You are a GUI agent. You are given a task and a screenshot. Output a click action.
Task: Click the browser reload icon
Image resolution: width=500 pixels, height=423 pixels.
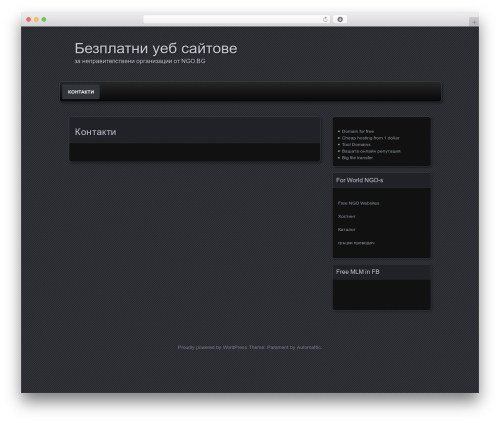325,19
